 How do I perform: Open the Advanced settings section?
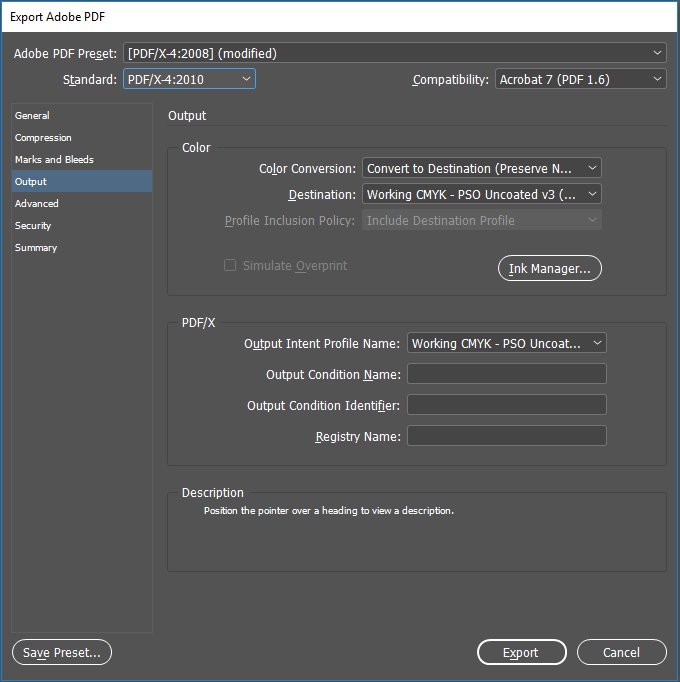[x=37, y=204]
